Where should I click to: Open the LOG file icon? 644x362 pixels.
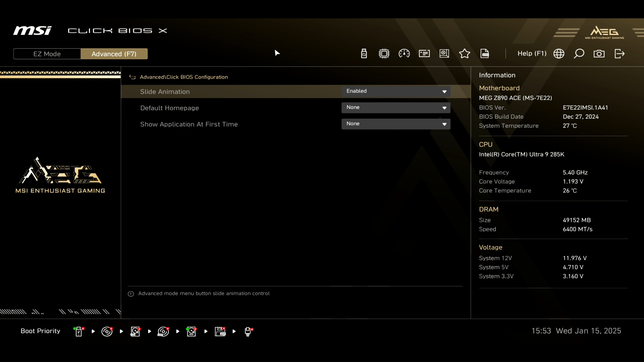tap(485, 54)
